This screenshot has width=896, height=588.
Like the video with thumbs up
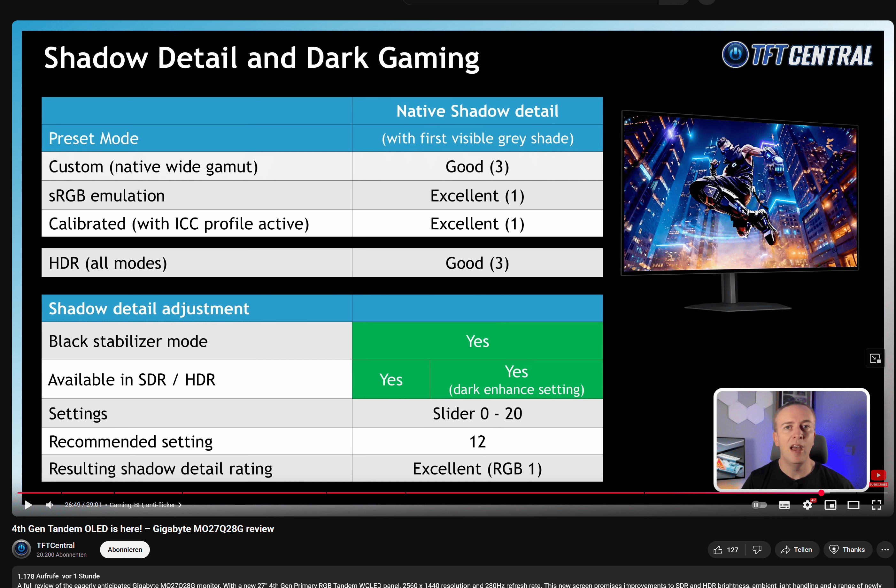click(725, 550)
